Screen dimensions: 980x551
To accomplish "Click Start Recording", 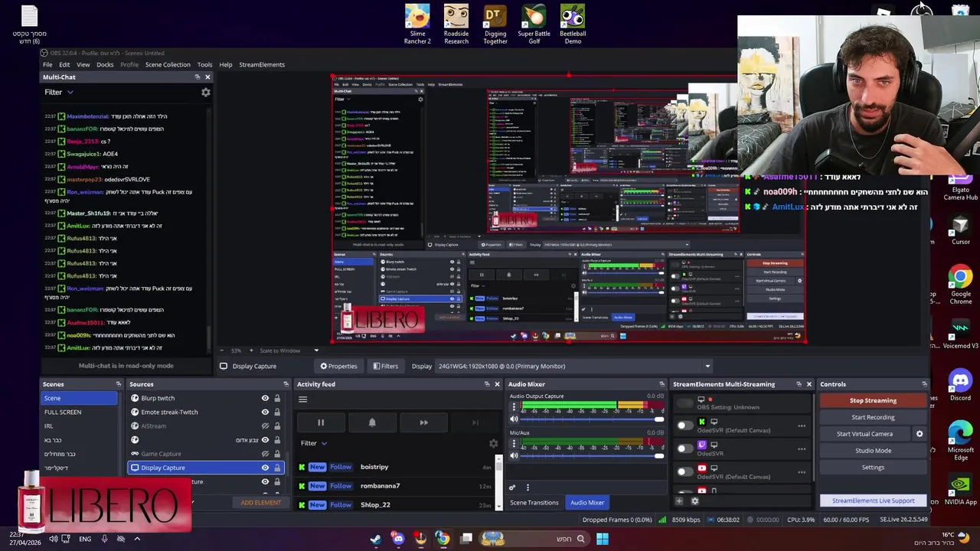I will click(x=873, y=417).
